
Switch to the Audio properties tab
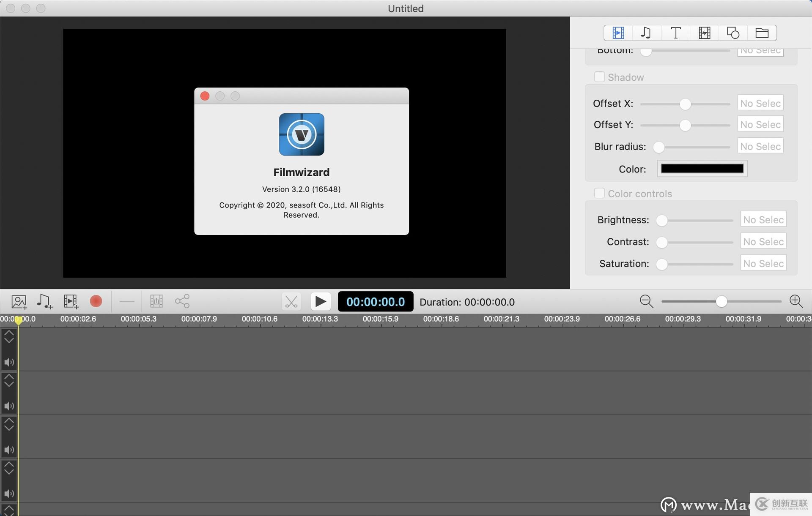(x=646, y=33)
